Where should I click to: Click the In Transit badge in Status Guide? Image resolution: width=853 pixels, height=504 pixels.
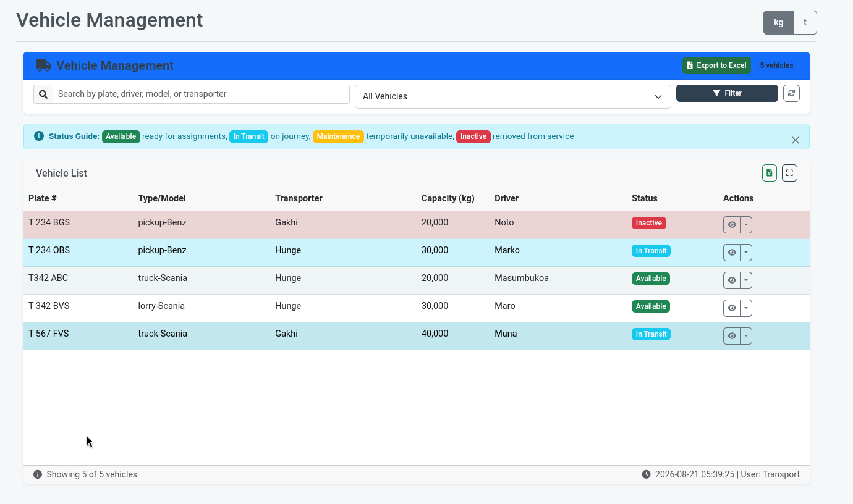[x=249, y=136]
